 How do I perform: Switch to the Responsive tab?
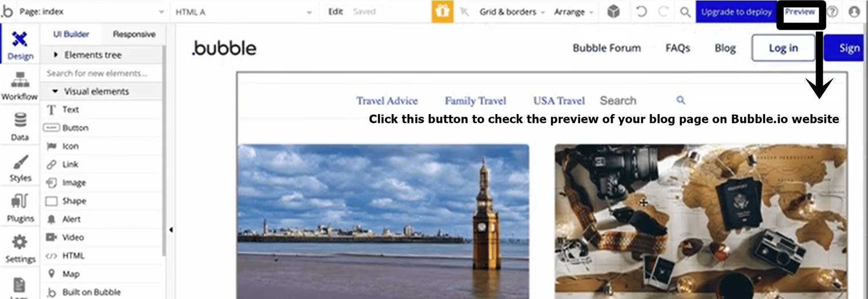pyautogui.click(x=134, y=34)
